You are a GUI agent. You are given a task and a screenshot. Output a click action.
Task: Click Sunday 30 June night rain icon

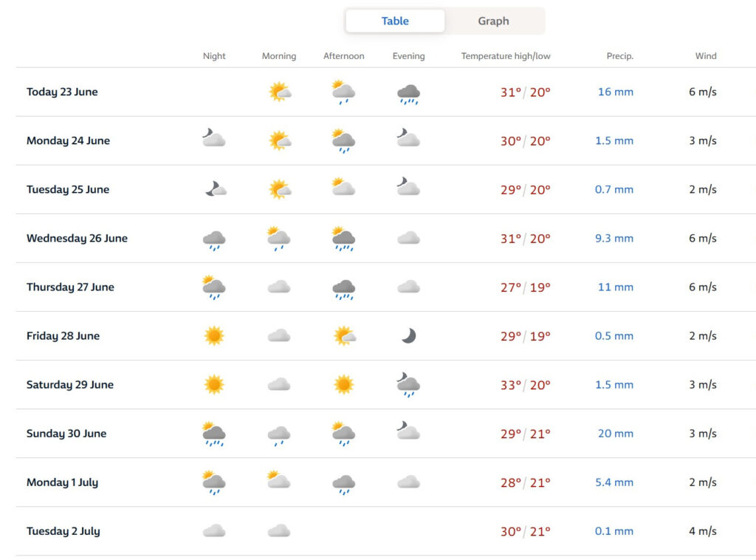213,434
